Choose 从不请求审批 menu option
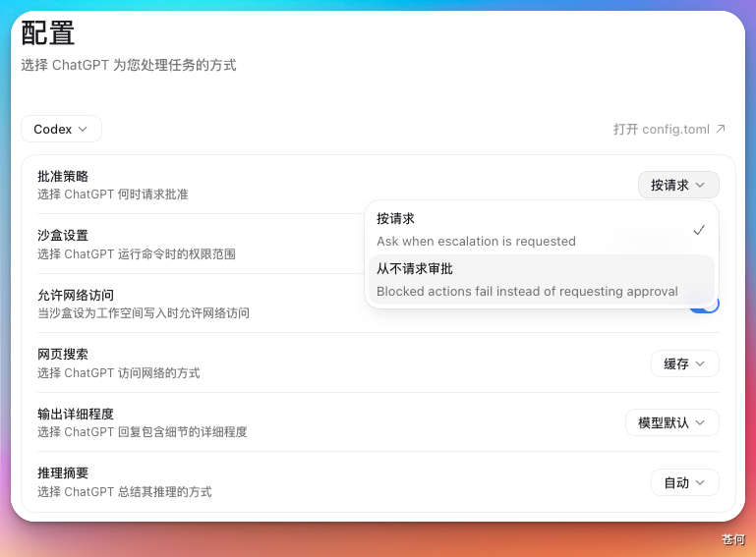Screen dimensions: 756x557 [542, 280]
